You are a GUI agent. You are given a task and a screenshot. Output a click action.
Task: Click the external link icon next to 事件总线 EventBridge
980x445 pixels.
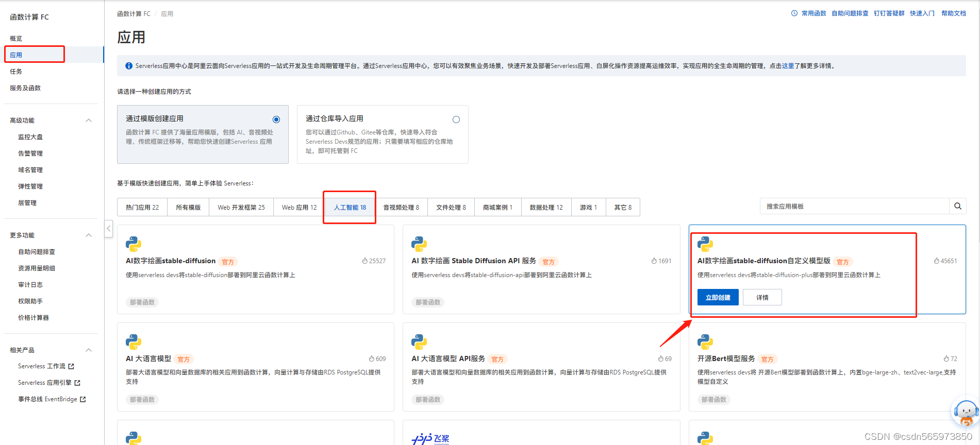pos(83,399)
